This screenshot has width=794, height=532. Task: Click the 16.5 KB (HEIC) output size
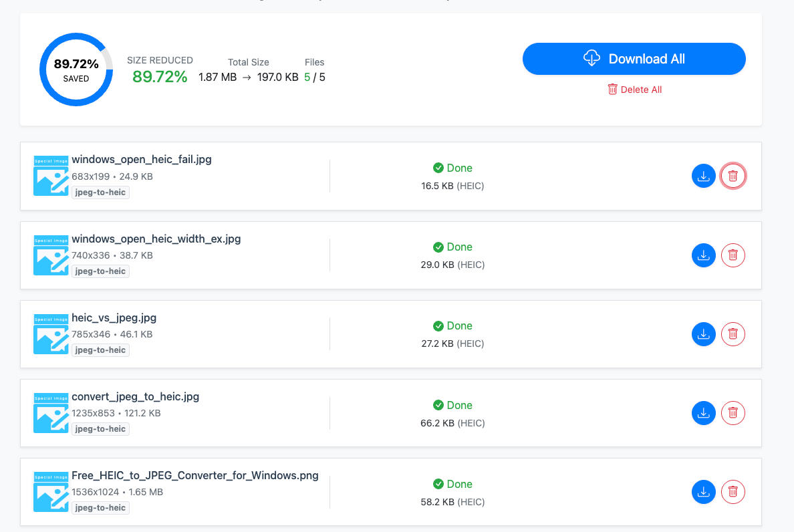point(452,186)
